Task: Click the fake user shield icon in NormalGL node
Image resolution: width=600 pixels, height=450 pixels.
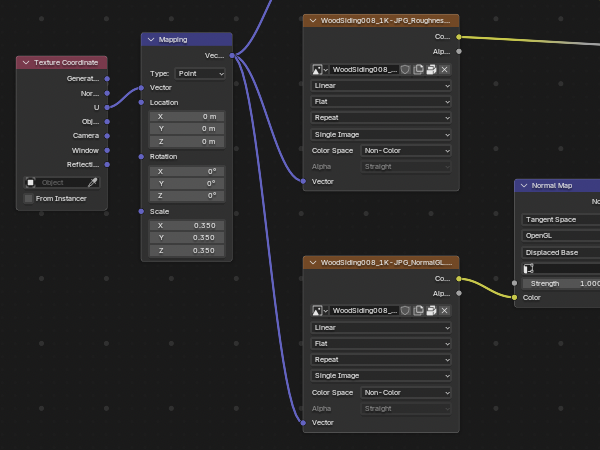Action: click(405, 311)
